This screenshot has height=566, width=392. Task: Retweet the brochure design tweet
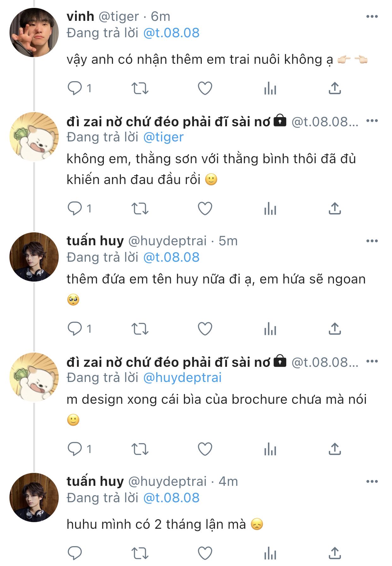coord(140,449)
